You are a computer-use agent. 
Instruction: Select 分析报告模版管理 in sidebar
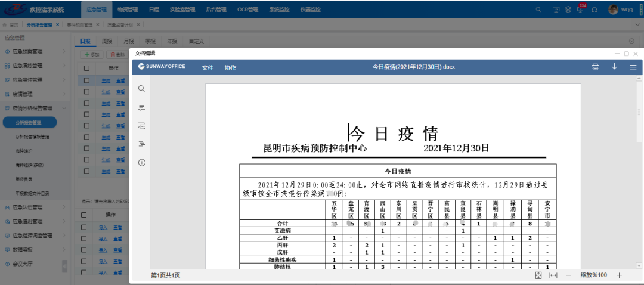(x=32, y=137)
